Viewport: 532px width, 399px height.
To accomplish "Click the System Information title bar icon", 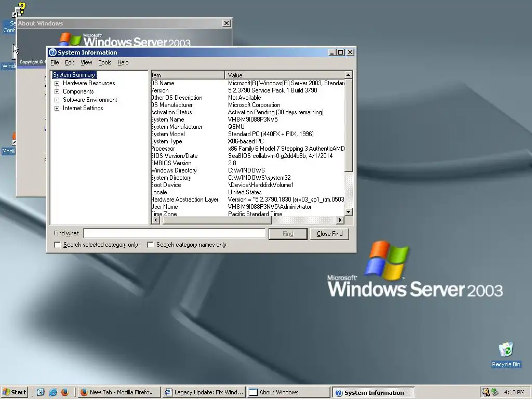I will click(x=52, y=52).
